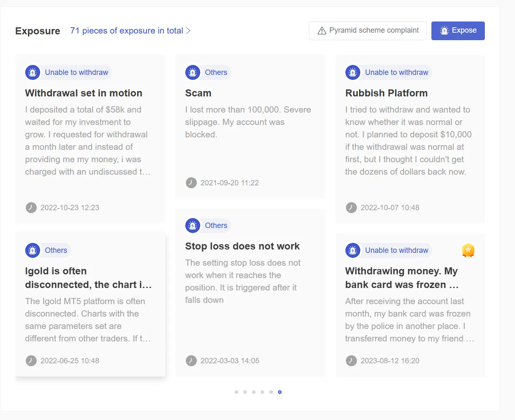Go to the fourth carousel page dot
Viewport: 515px width, 420px height.
click(x=262, y=392)
